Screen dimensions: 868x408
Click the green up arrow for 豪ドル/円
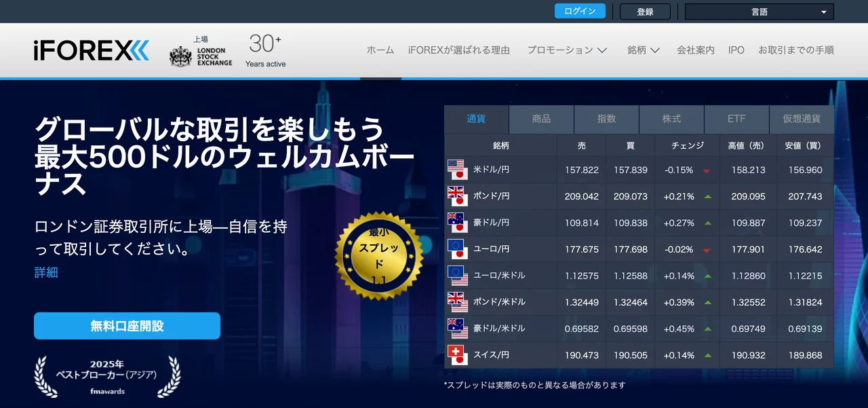coord(707,223)
